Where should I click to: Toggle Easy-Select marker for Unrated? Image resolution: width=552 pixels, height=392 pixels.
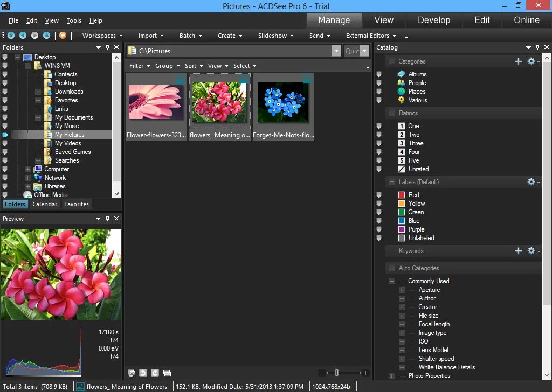pyautogui.click(x=379, y=169)
